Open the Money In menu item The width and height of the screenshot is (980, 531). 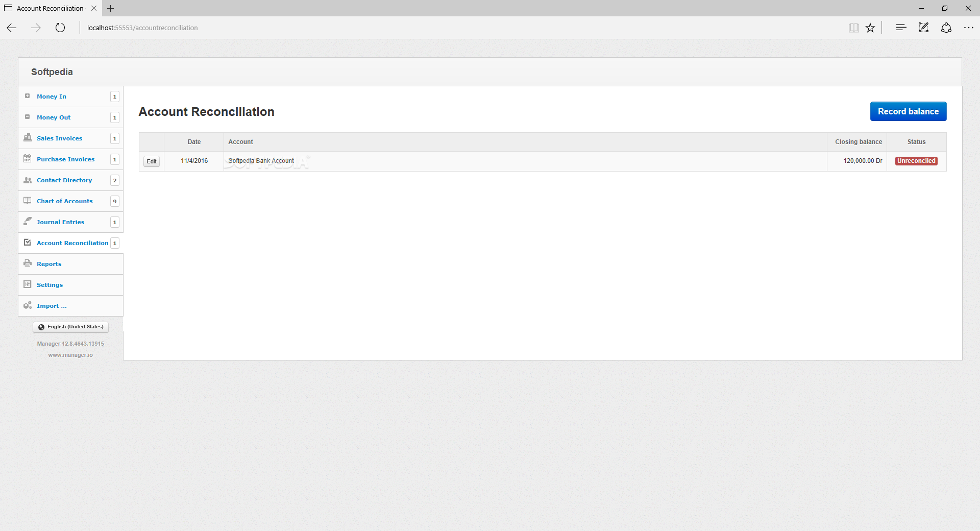click(70, 96)
